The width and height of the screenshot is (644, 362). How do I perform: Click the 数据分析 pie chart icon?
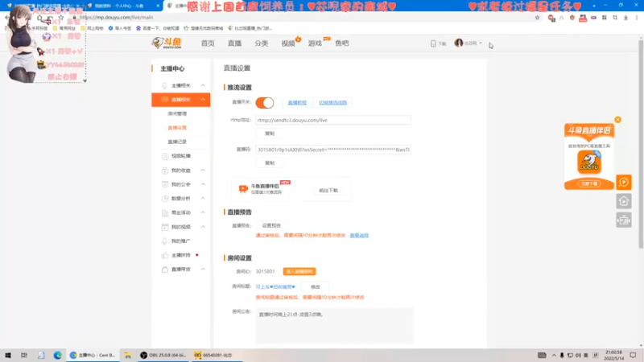(165, 198)
